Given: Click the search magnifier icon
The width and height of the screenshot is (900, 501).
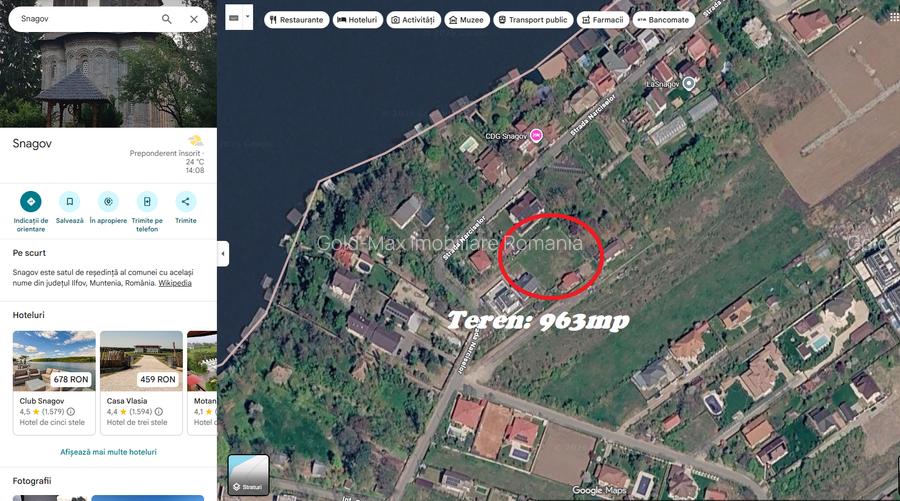Looking at the screenshot, I should [166, 19].
